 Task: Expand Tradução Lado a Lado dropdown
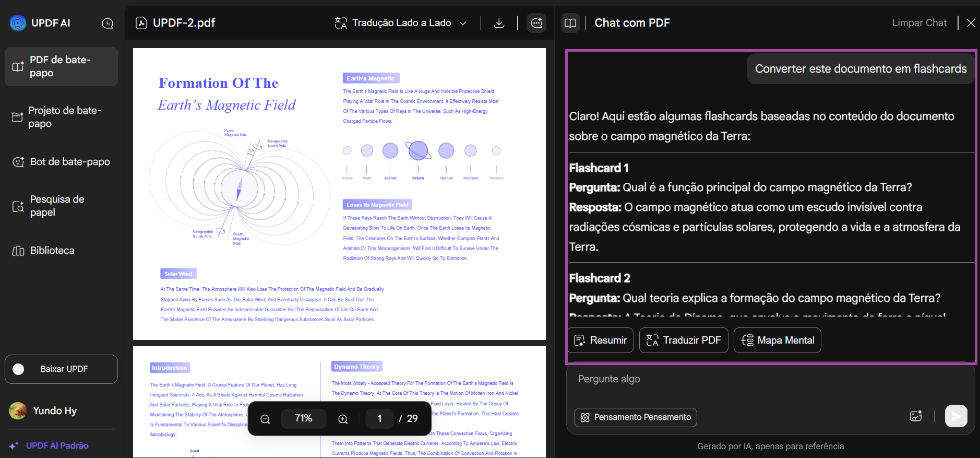click(x=463, y=23)
